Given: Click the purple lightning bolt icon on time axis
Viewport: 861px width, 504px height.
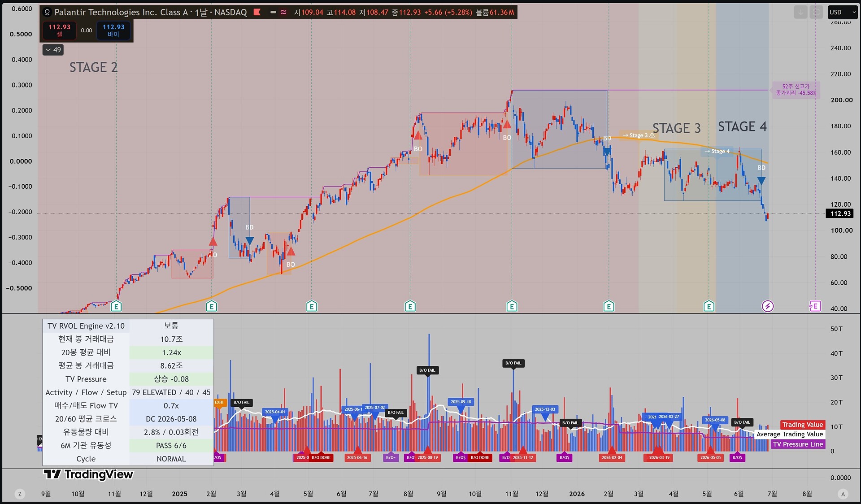Looking at the screenshot, I should click(x=768, y=306).
